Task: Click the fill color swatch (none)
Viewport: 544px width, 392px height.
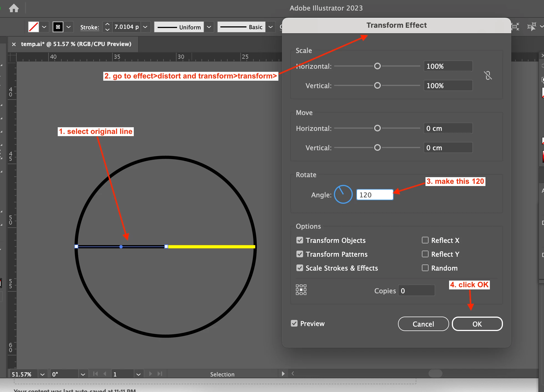Action: pyautogui.click(x=34, y=27)
